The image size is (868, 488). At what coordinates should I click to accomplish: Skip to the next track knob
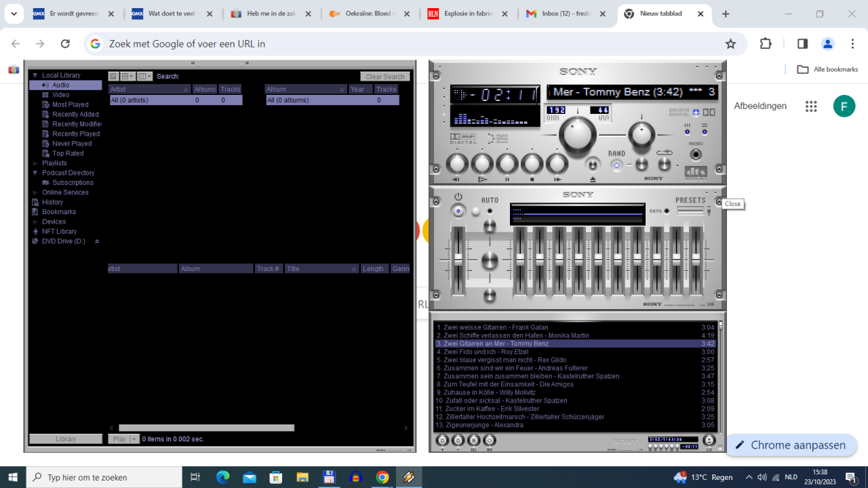(x=557, y=164)
